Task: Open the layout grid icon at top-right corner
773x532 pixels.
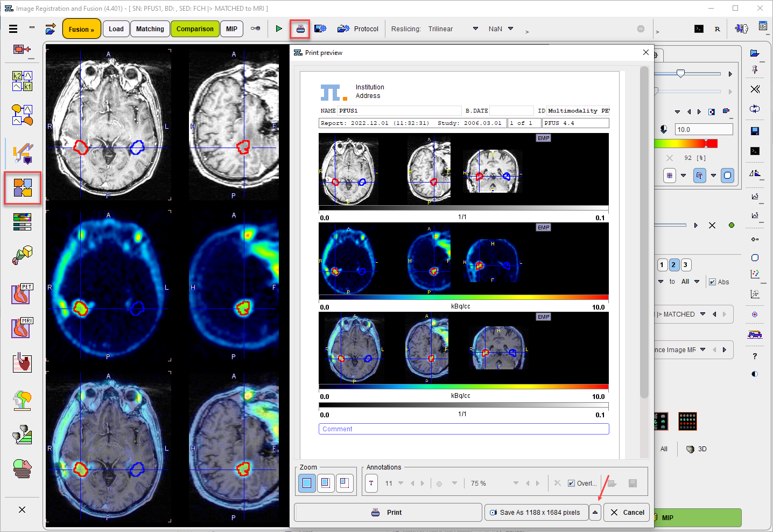Action: pos(763,26)
